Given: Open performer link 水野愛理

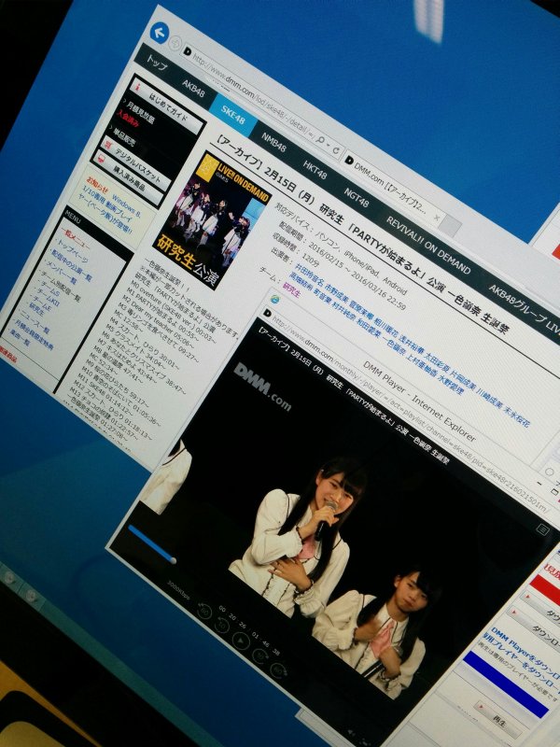Looking at the screenshot, I should pyautogui.click(x=450, y=385).
